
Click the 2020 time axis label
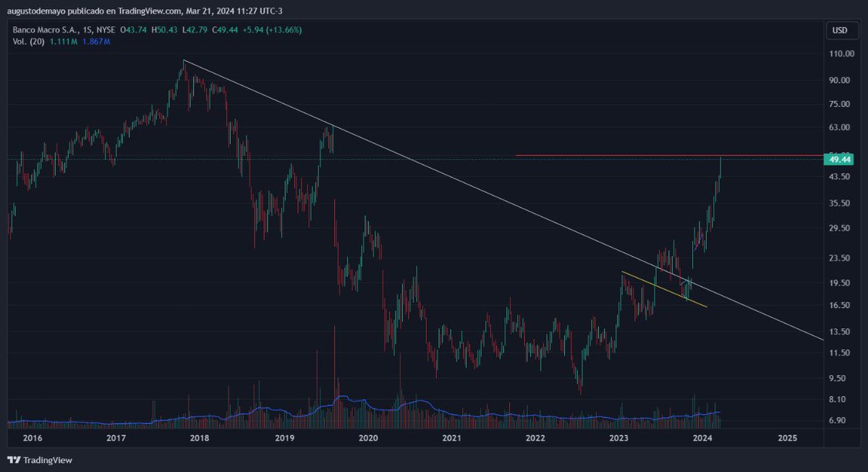[x=368, y=438]
